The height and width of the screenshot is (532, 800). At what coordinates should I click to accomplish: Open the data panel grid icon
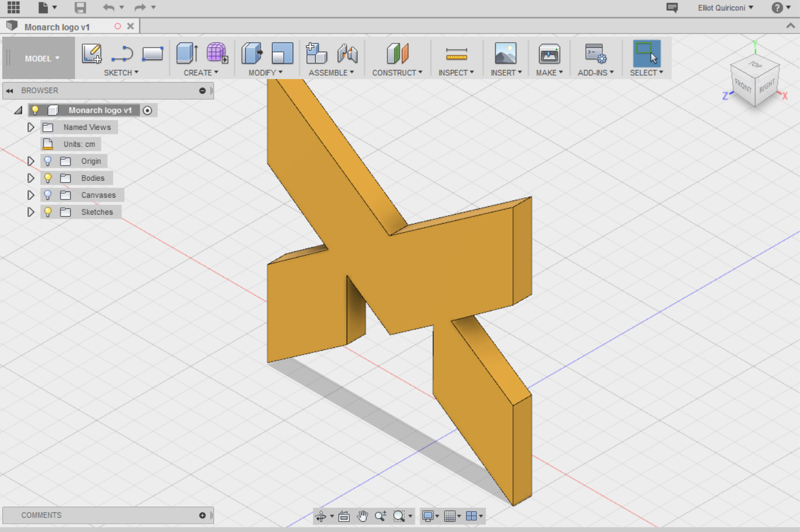(x=14, y=7)
